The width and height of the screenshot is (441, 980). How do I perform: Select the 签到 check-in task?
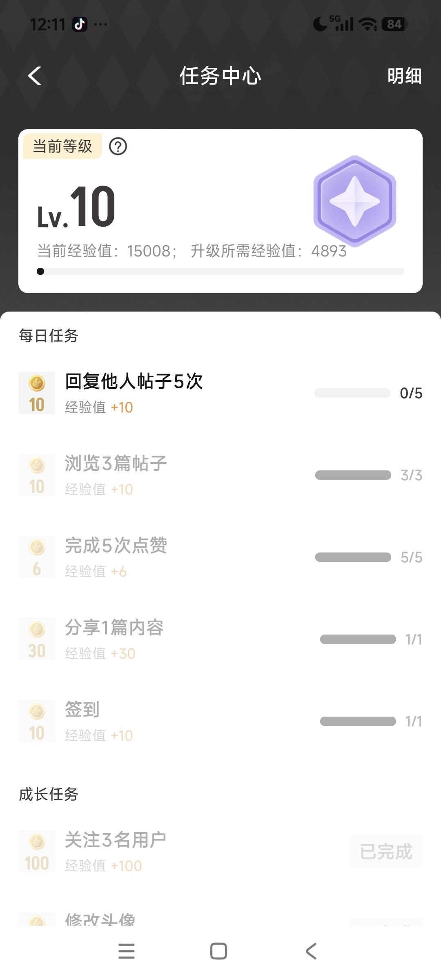pyautogui.click(x=82, y=710)
